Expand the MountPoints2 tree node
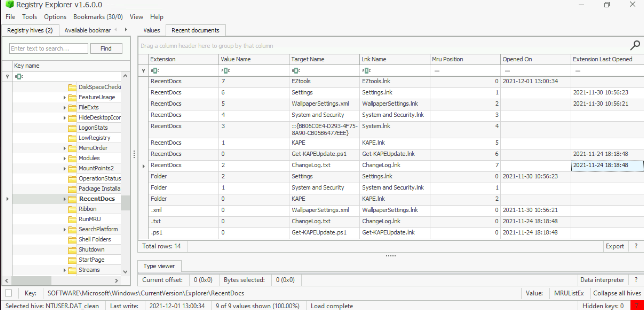Screen dimensions: 644x310 (x=65, y=169)
